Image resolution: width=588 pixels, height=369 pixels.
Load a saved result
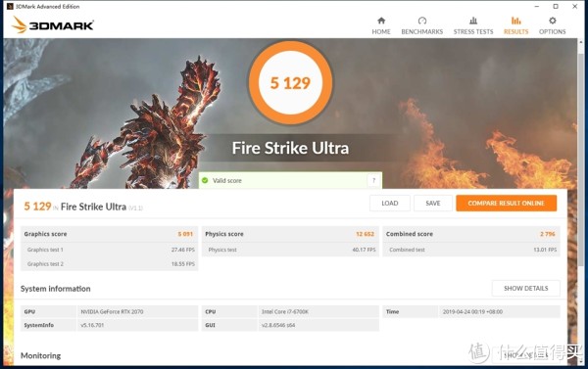click(390, 203)
